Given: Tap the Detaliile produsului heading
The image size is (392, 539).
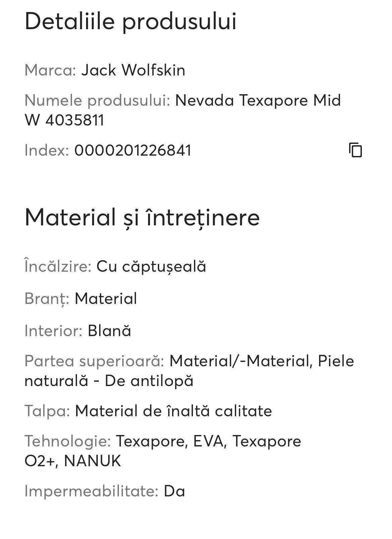Looking at the screenshot, I should click(131, 21).
